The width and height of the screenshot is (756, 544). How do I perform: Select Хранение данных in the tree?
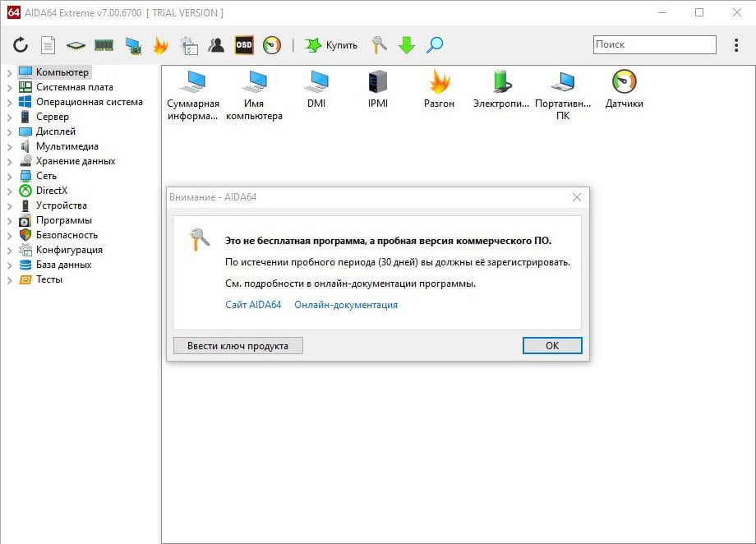pos(67,161)
